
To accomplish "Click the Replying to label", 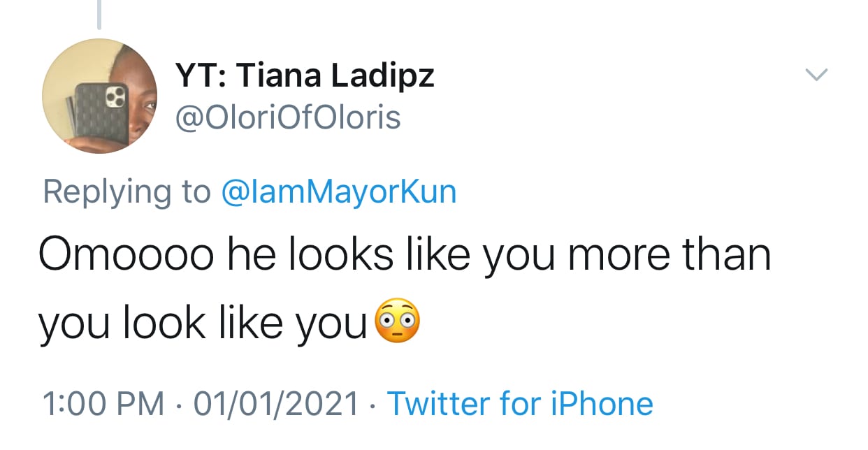I will point(126,192).
